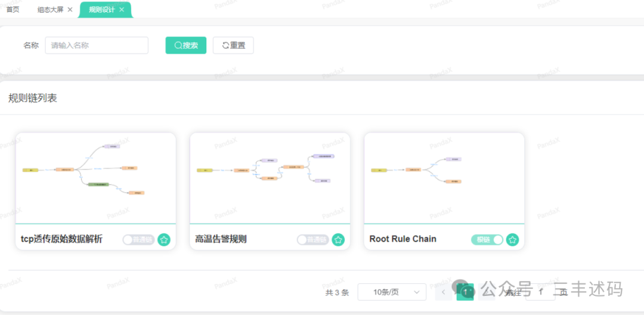
Task: Toggle 根链 switch for Root Rule Chain
Action: (487, 240)
